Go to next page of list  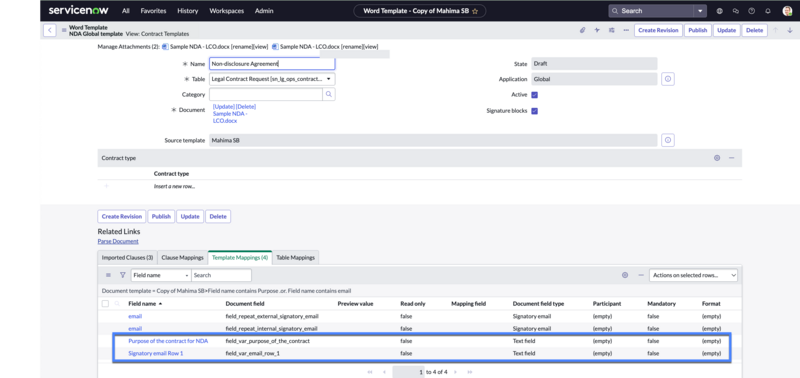[x=455, y=372]
